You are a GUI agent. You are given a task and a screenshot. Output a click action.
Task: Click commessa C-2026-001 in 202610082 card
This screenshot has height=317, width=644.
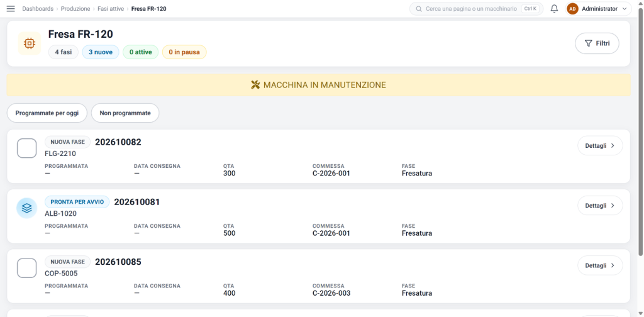pos(331,174)
